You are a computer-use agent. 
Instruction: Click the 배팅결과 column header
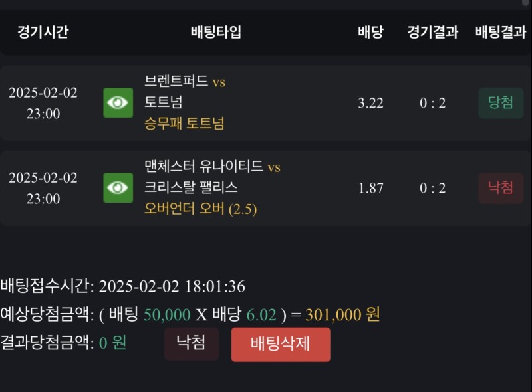pyautogui.click(x=501, y=32)
